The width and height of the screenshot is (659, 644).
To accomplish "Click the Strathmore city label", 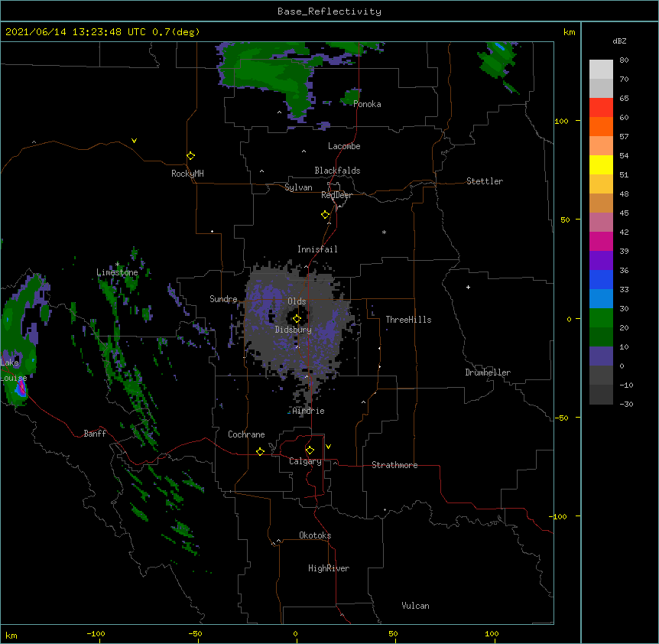I will coord(394,465).
